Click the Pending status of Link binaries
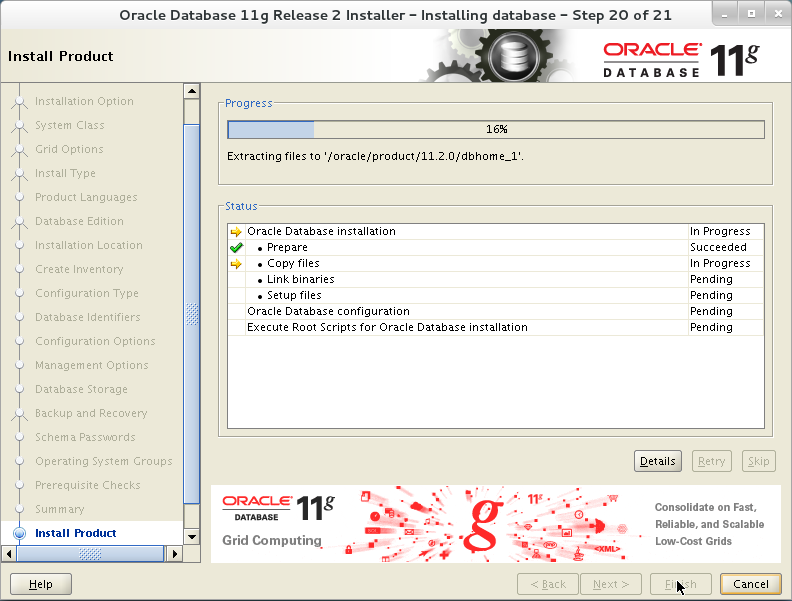The height and width of the screenshot is (601, 792). click(x=711, y=279)
